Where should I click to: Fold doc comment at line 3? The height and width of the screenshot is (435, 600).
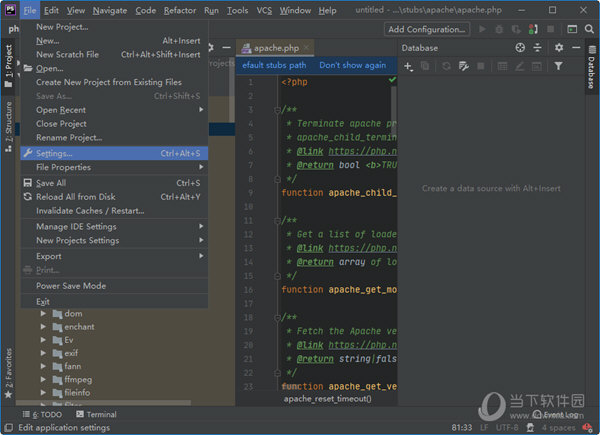point(277,110)
